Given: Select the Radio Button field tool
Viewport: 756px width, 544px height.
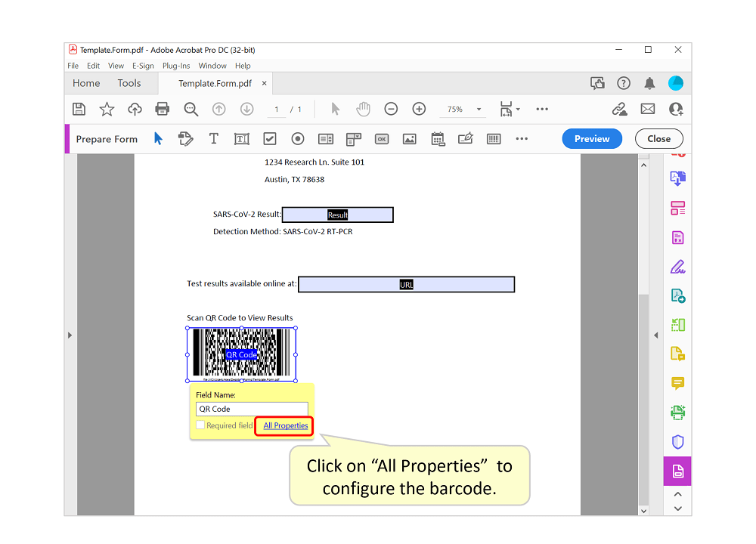Looking at the screenshot, I should (297, 138).
